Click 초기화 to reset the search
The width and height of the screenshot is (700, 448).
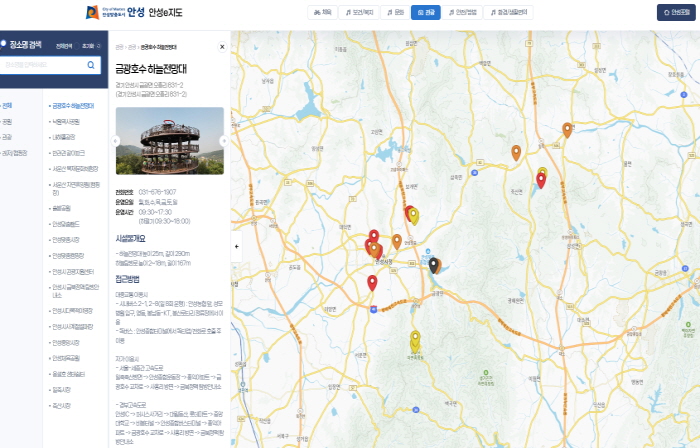click(x=89, y=46)
